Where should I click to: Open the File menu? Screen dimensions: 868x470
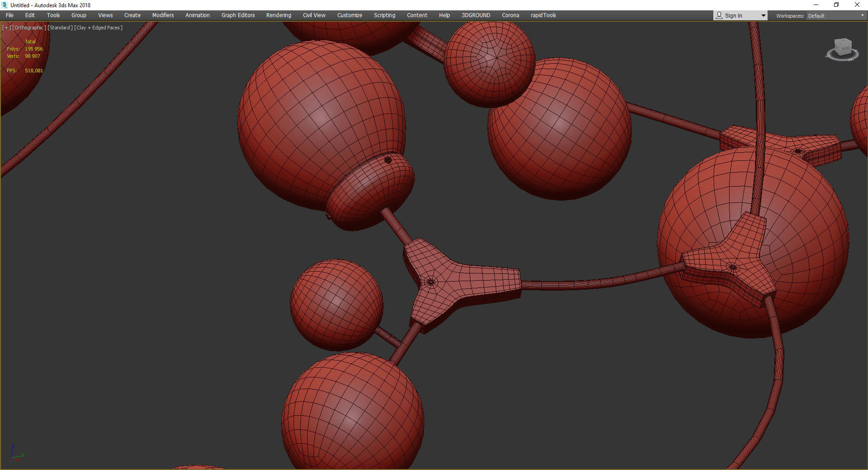tap(9, 15)
